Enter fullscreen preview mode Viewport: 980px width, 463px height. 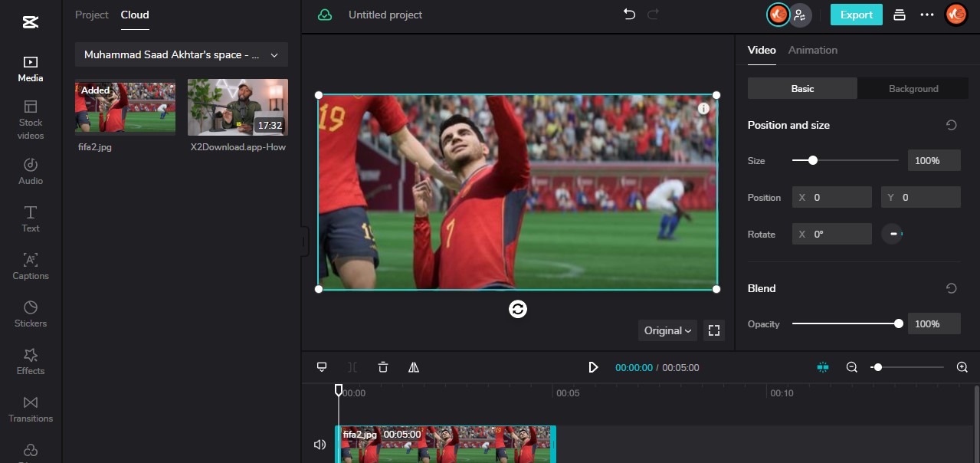pos(714,330)
